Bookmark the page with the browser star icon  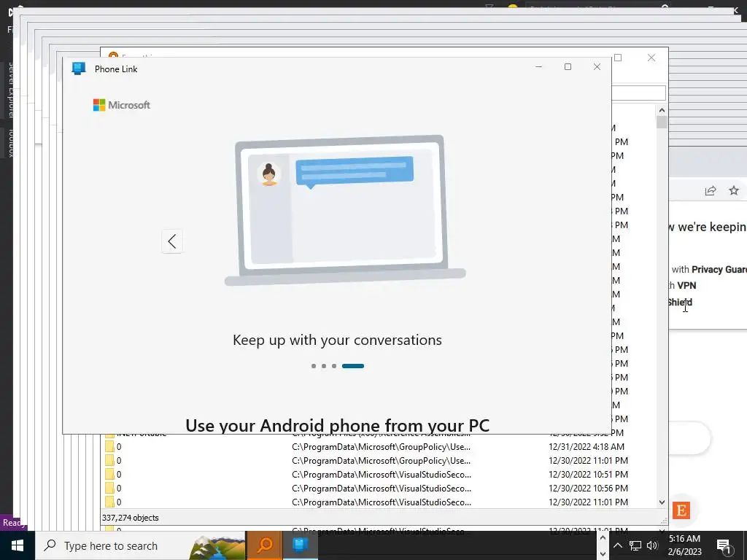pyautogui.click(x=734, y=190)
